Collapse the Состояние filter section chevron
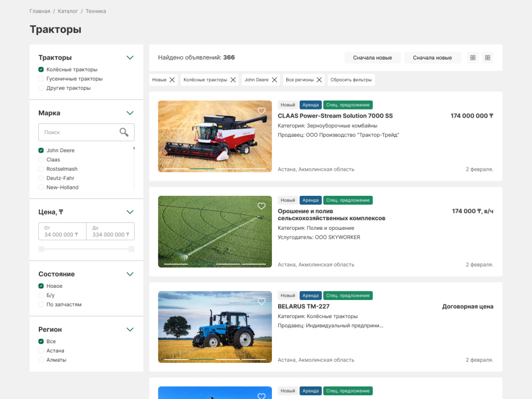This screenshot has height=399, width=532. pos(130,274)
